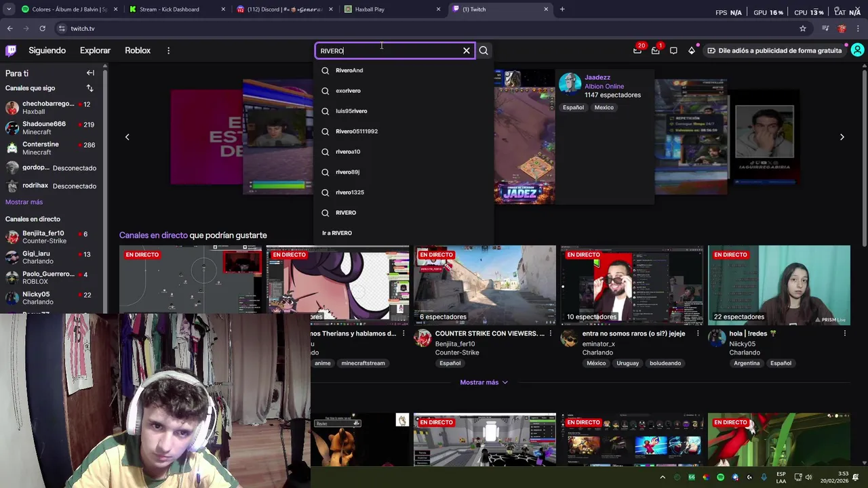
Task: Select the Rivero05111992 search suggestion
Action: point(404,131)
